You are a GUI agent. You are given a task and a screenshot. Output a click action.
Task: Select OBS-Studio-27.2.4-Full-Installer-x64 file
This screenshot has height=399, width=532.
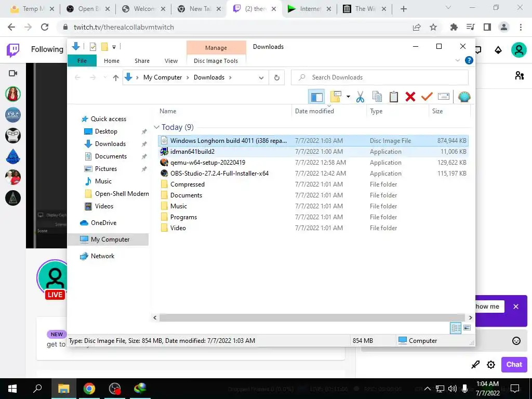point(313,173)
